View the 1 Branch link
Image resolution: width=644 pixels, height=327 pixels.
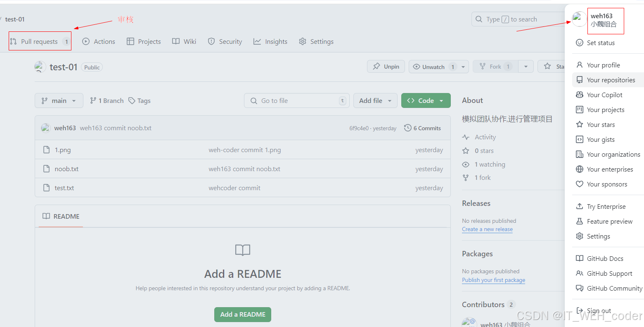(107, 100)
